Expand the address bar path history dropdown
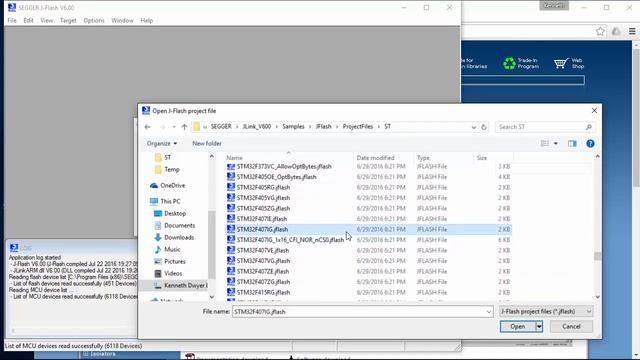This screenshot has height=360, width=640. click(x=473, y=127)
